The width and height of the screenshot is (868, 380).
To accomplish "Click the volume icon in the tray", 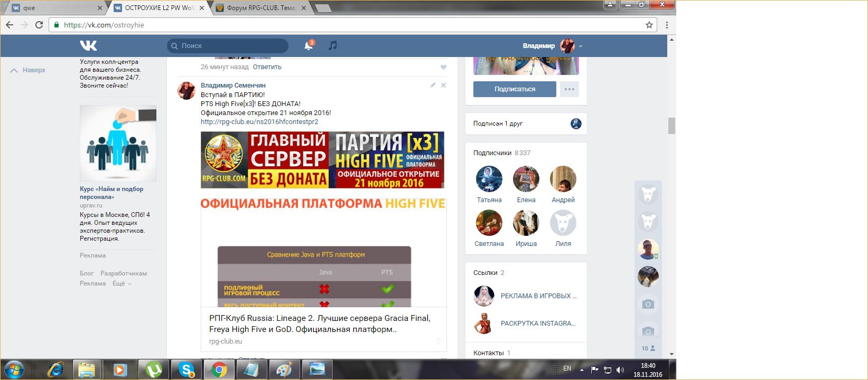I will 620,369.
